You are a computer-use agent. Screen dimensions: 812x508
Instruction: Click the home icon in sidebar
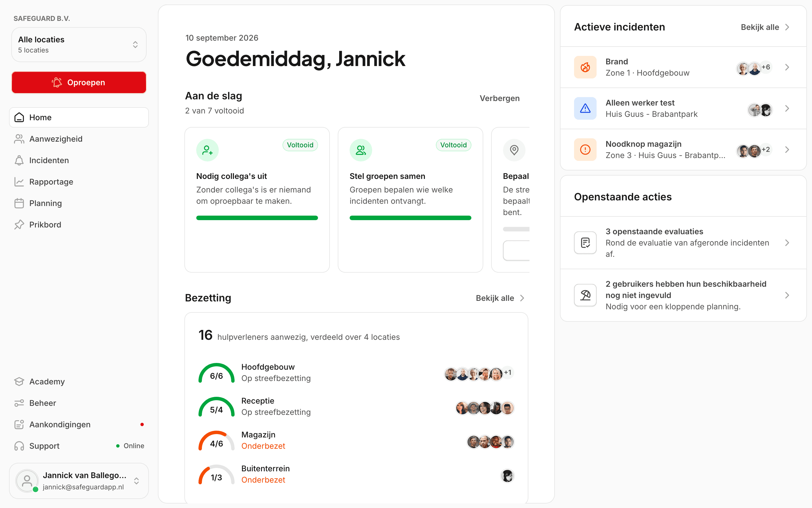[19, 117]
